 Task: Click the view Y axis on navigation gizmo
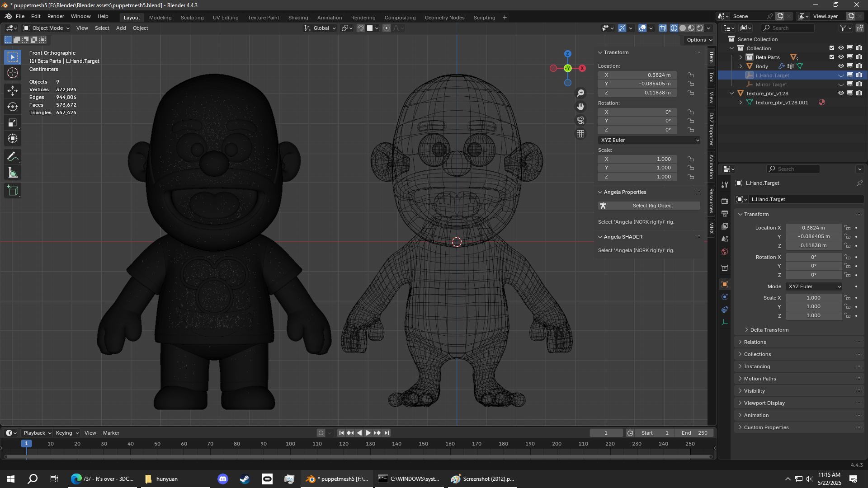coord(568,68)
